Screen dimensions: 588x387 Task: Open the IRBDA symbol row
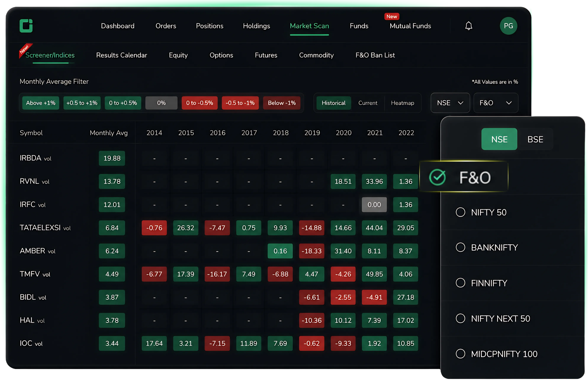click(35, 158)
